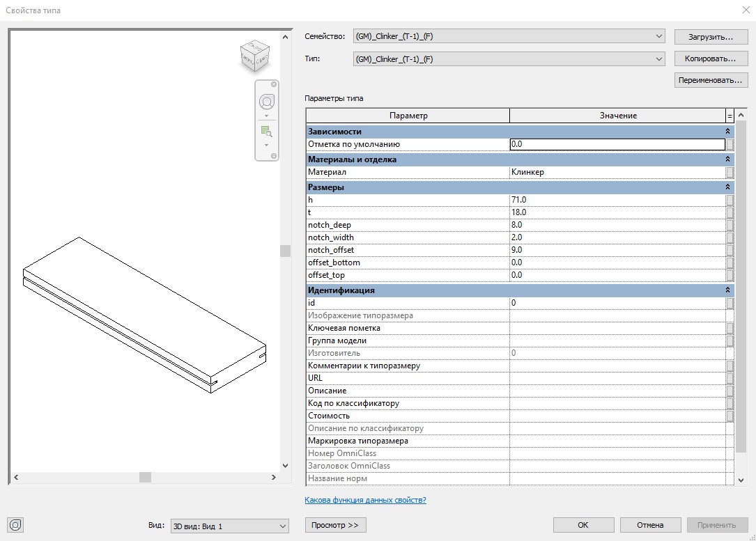Open the Семейство dropdown list

tap(659, 36)
